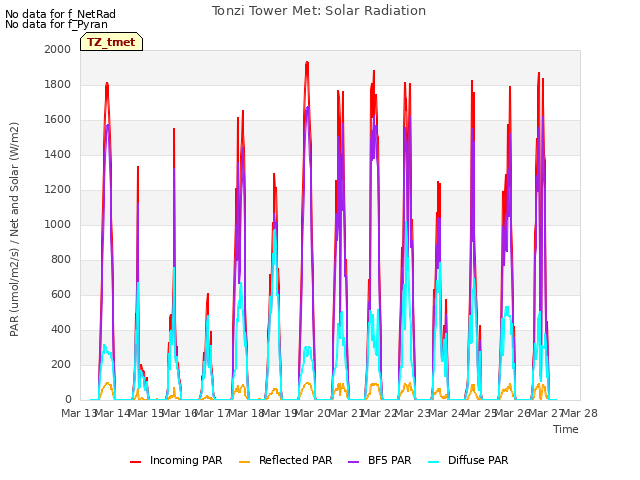Click the 1800 y-axis tick label
The image size is (640, 480).
click(58, 84)
